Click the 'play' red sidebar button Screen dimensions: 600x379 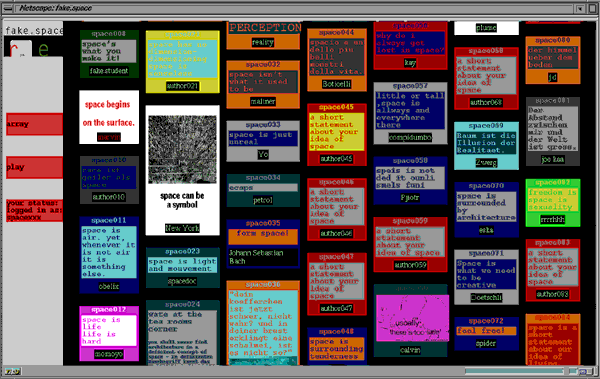(34, 167)
